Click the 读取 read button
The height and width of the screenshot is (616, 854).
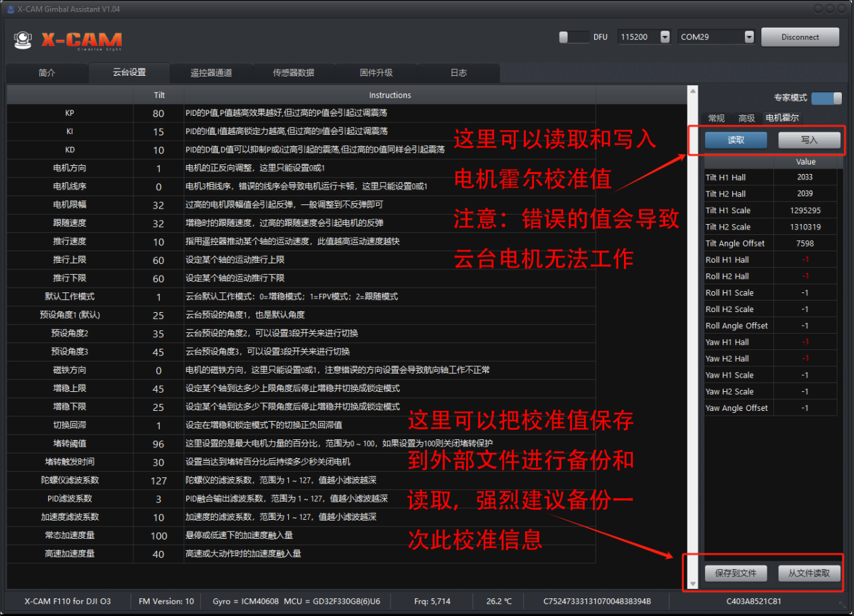pyautogui.click(x=736, y=140)
